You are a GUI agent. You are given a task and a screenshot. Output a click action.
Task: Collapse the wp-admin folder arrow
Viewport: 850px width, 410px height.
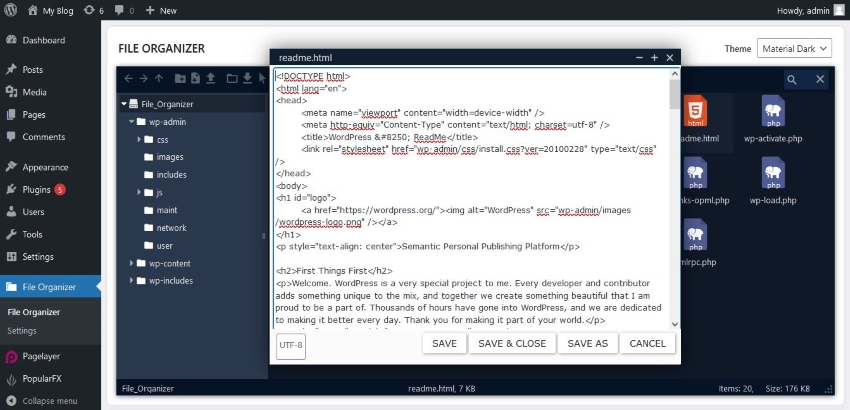pyautogui.click(x=132, y=121)
